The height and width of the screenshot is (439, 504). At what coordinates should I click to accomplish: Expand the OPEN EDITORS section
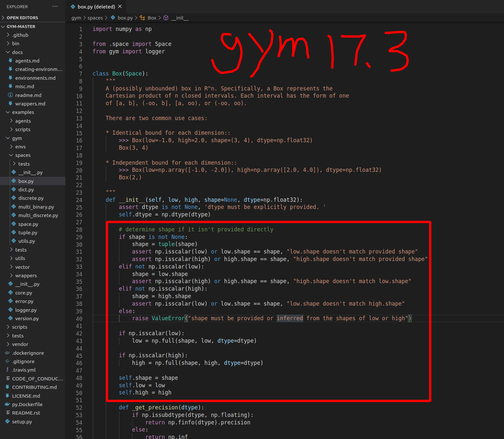(x=33, y=18)
